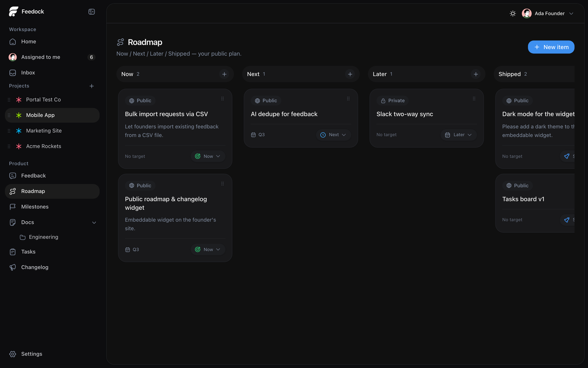Select the Mobile App project
The image size is (588, 368).
coord(52,115)
